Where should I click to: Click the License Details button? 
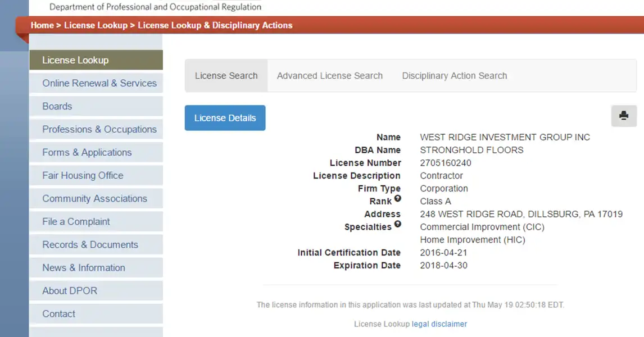click(225, 118)
